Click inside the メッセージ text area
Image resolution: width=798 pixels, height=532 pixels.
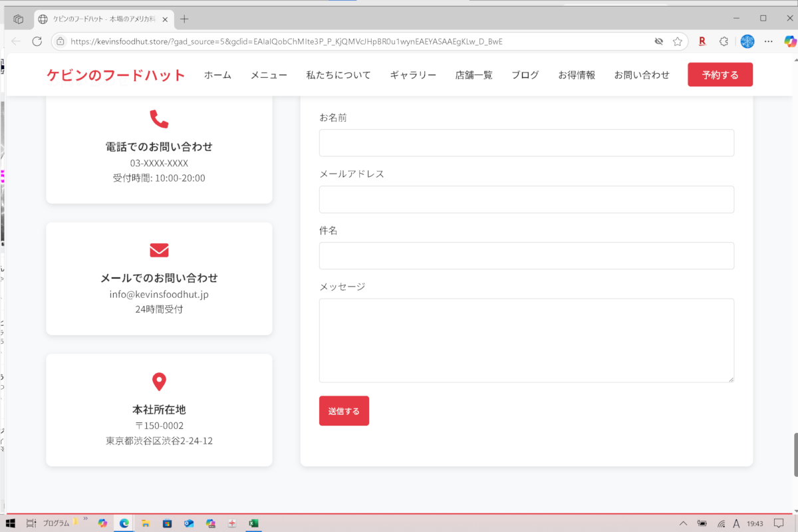pyautogui.click(x=526, y=340)
